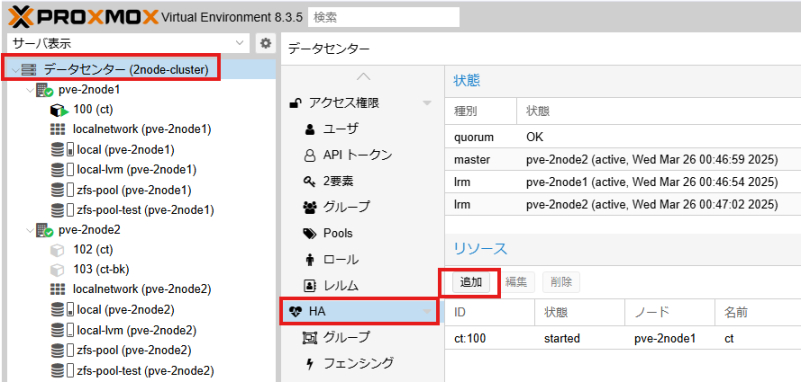801x382 pixels.
Task: Open localnetwork (pve-2node1) grid icon
Action: [58, 130]
